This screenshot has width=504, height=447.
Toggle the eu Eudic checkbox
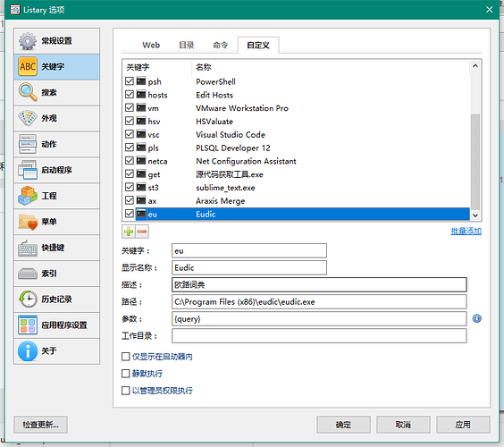point(130,214)
